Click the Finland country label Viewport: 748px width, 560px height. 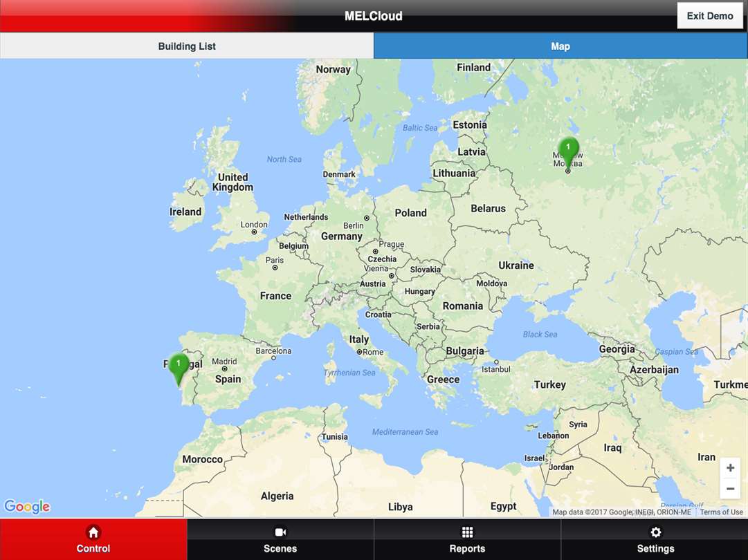coord(473,68)
